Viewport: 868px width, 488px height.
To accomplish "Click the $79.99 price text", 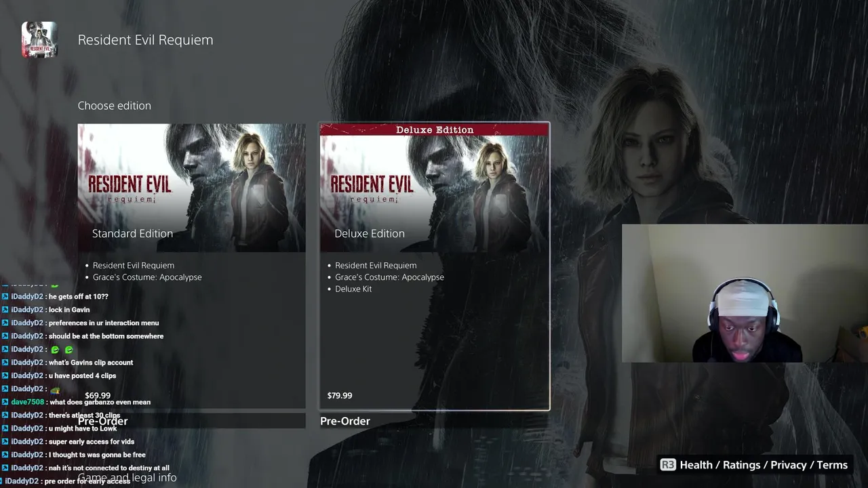I will point(340,395).
